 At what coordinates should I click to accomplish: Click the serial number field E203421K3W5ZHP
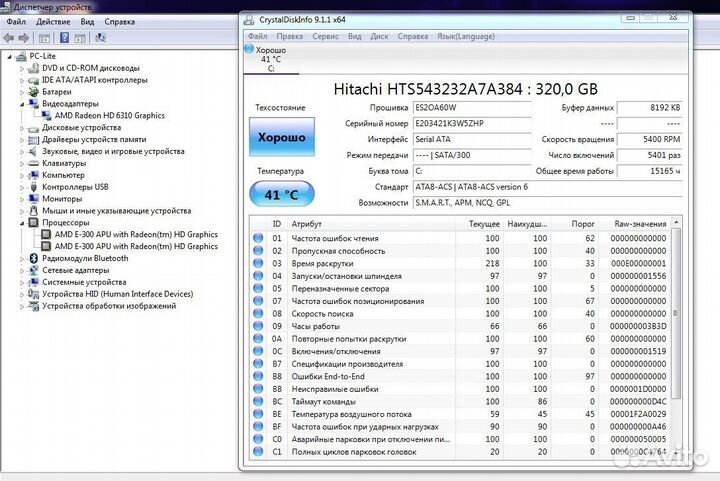(472, 123)
